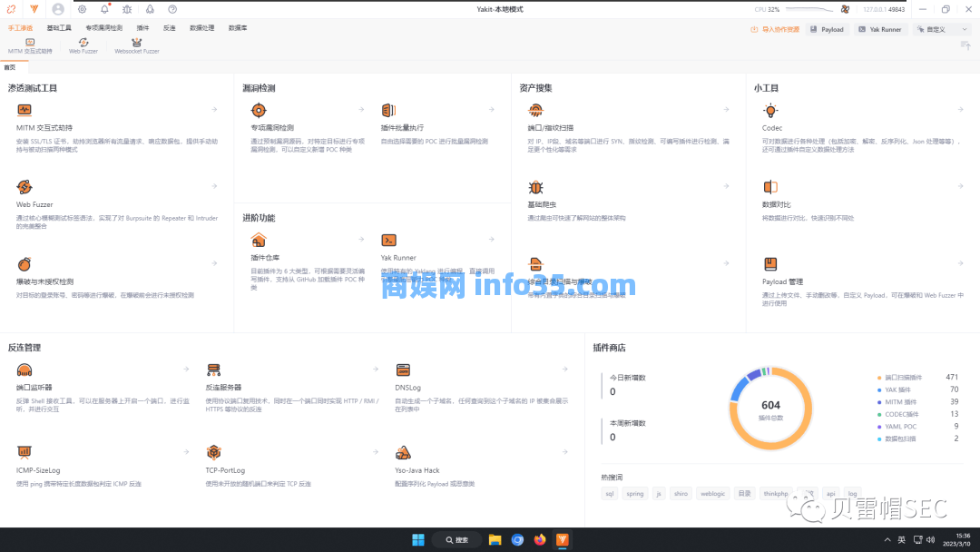Viewport: 980px width, 552px height.
Task: Expand the 端口监听器 card arrow
Action: click(187, 369)
